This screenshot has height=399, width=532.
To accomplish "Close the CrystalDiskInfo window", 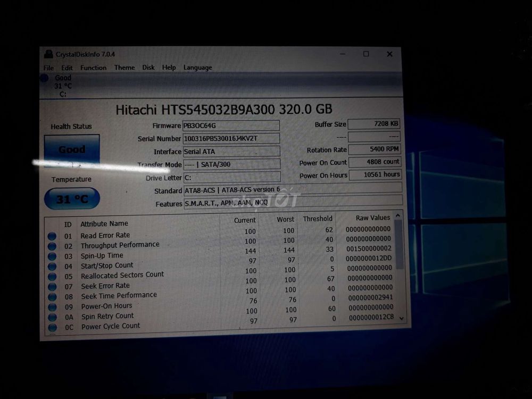I will pos(389,54).
